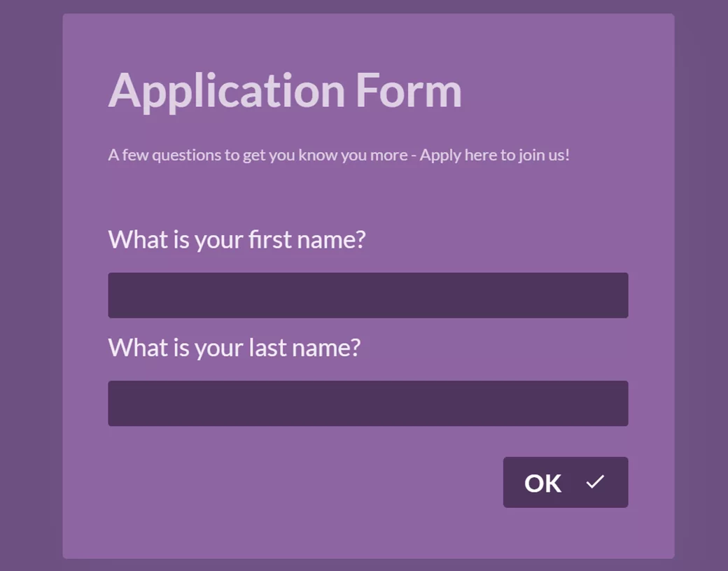Image resolution: width=728 pixels, height=571 pixels.
Task: Click the "Apply here to join us!" text
Action: (494, 155)
